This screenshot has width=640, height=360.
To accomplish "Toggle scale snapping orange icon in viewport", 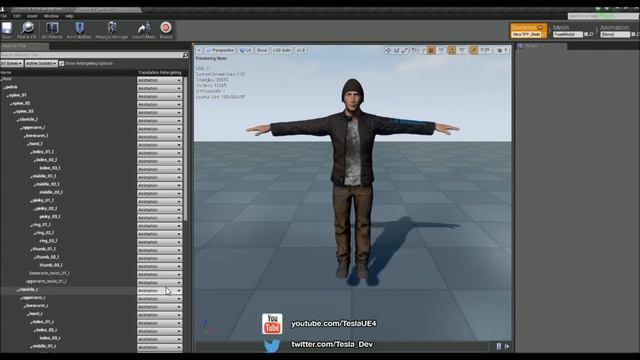I will coord(473,50).
